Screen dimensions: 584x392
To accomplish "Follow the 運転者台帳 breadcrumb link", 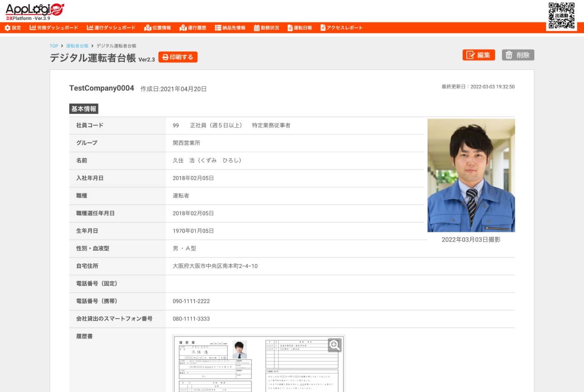I will (77, 46).
